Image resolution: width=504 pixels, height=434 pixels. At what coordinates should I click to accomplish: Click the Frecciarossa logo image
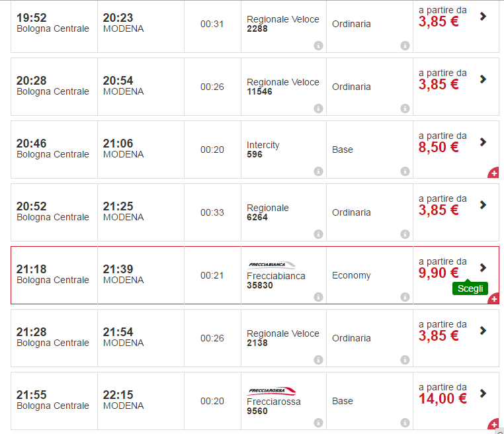pos(271,391)
